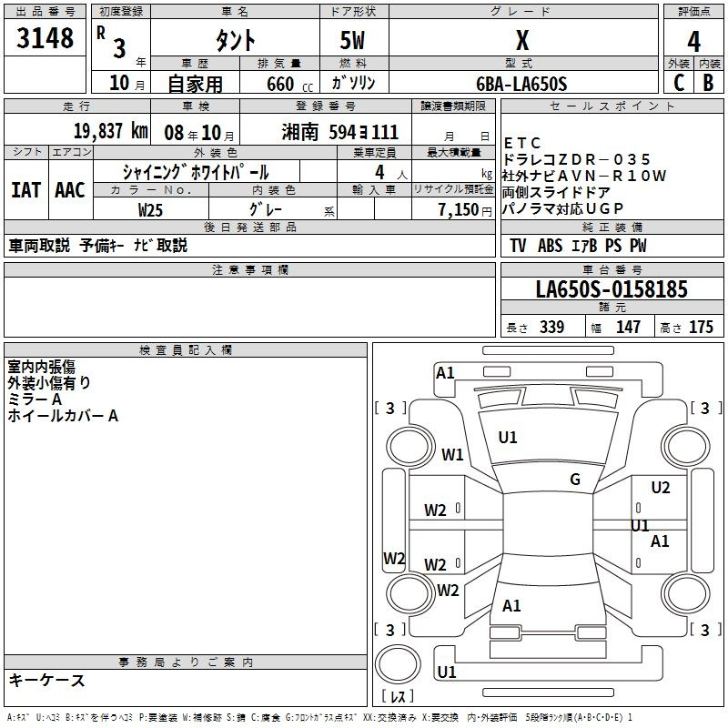Click genuine equipment TV ABS エアB PS PW
Image resolution: width=728 pixels, height=728 pixels.
pos(578,245)
